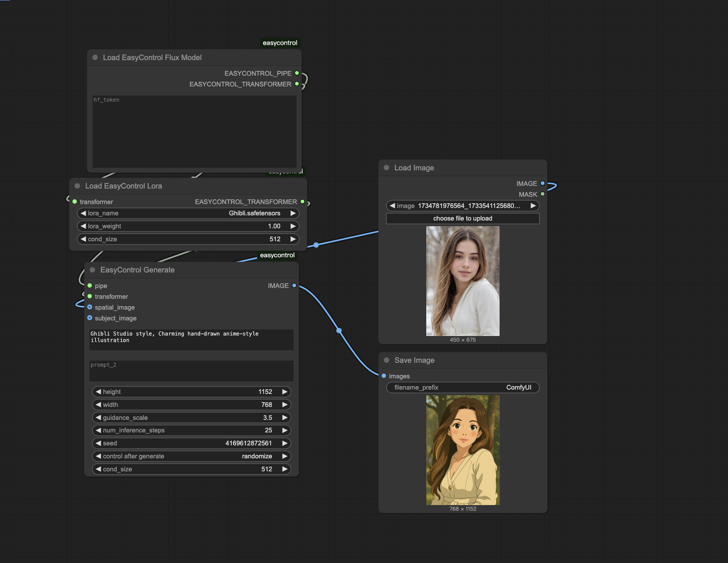Viewport: 728px width, 563px height.
Task: Collapse the Save Image node dot
Action: [x=386, y=360]
